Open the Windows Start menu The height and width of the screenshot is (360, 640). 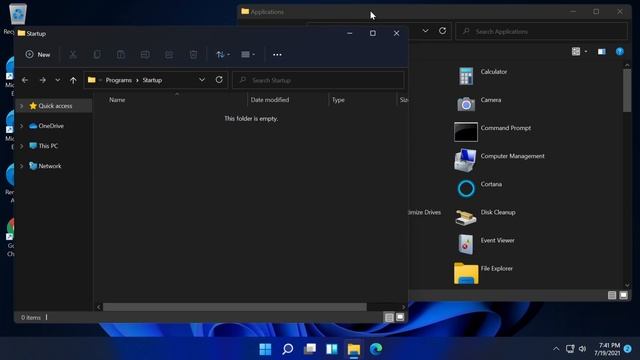[x=265, y=349]
